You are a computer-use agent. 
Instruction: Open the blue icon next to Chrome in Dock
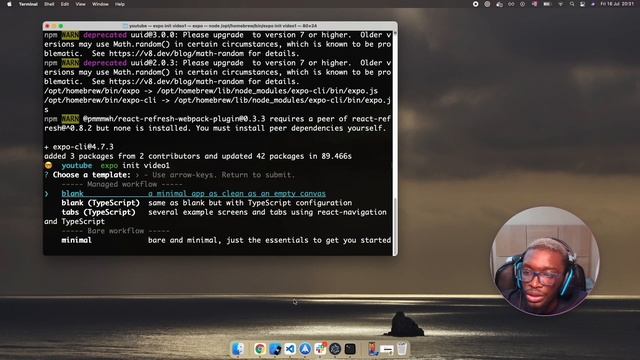point(275,349)
